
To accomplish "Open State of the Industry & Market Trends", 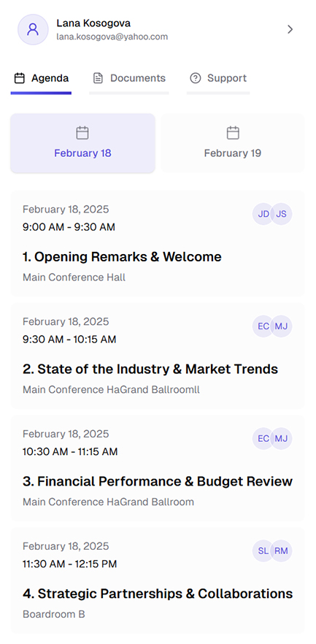I will click(x=158, y=356).
